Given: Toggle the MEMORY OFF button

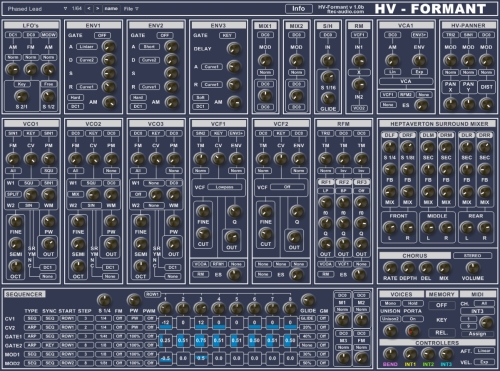Looking at the screenshot, I should point(442,305).
